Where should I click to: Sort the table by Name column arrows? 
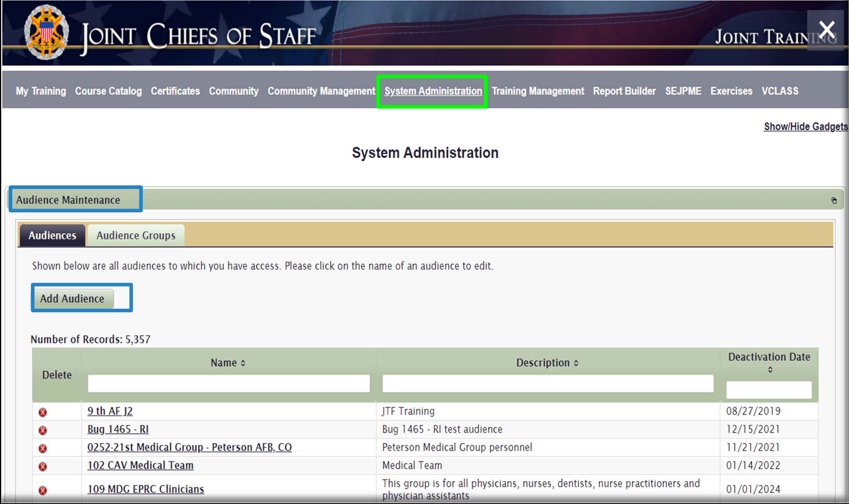pyautogui.click(x=243, y=363)
